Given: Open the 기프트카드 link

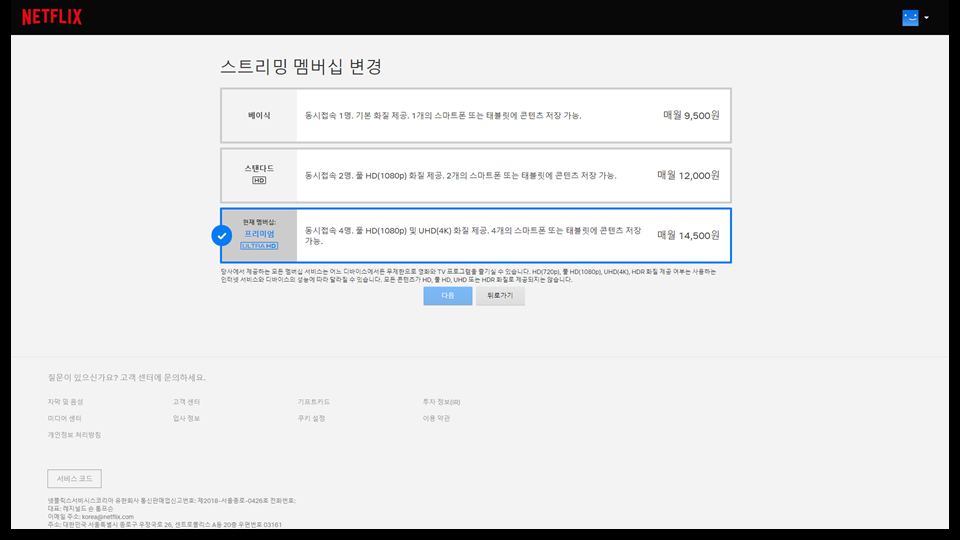Looking at the screenshot, I should [313, 402].
